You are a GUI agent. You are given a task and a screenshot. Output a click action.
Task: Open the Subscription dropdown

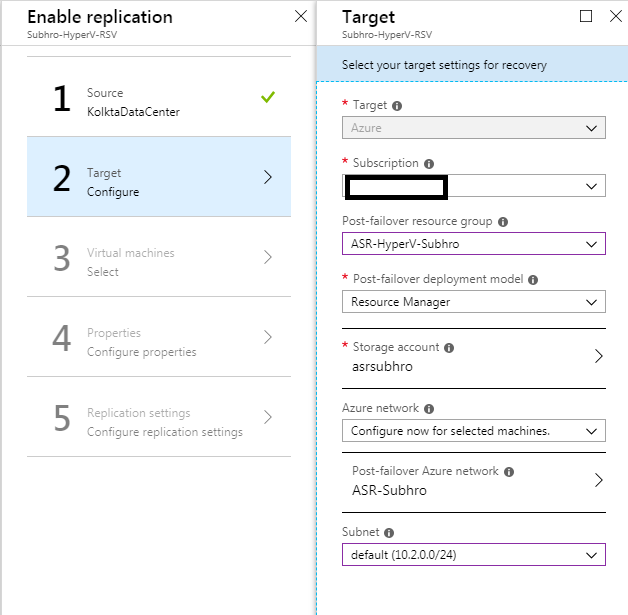(x=473, y=186)
